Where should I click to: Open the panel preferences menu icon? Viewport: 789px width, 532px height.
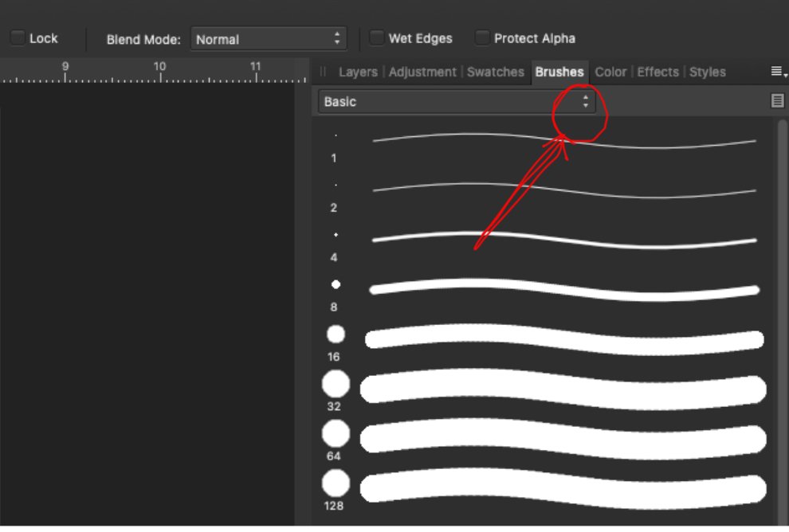click(779, 72)
